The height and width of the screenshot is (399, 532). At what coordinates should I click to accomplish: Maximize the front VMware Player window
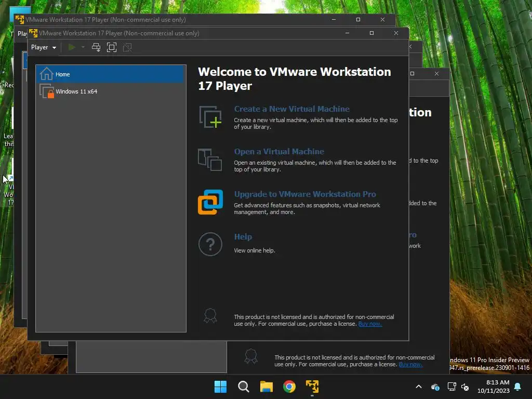(371, 33)
